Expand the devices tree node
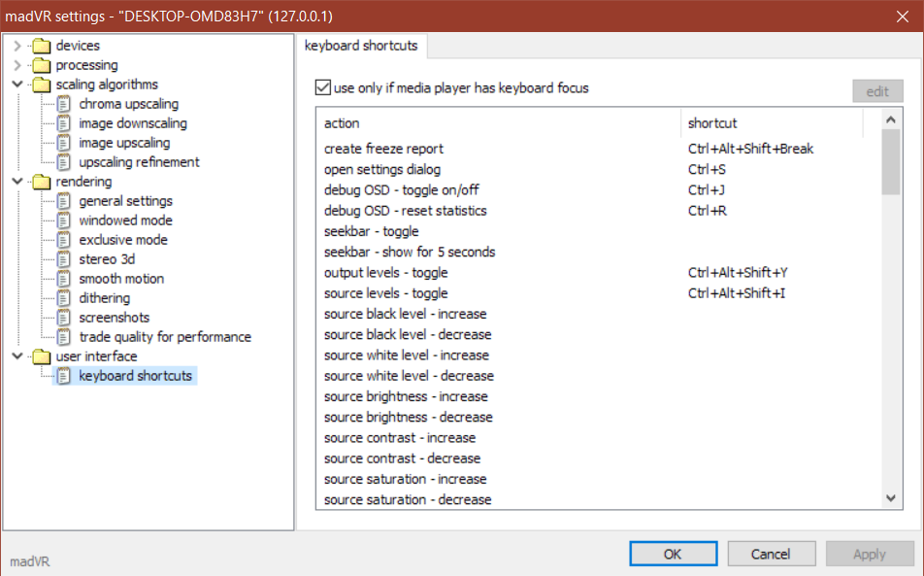 point(17,46)
